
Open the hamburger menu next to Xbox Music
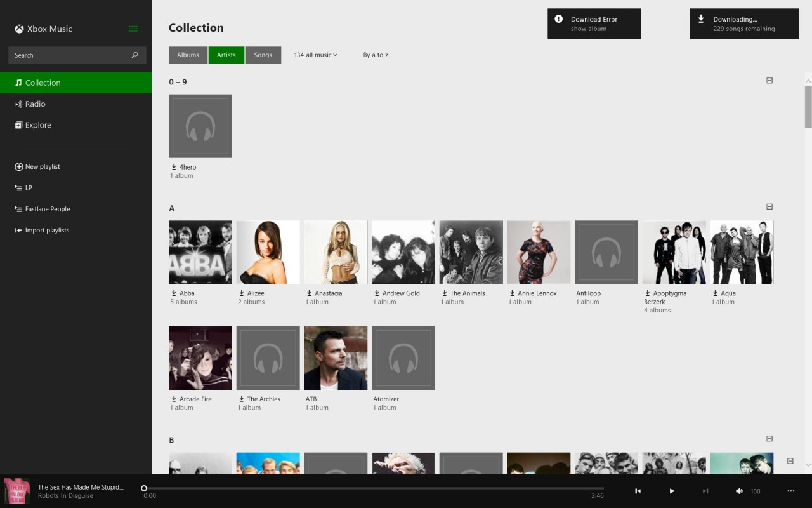[x=133, y=29]
